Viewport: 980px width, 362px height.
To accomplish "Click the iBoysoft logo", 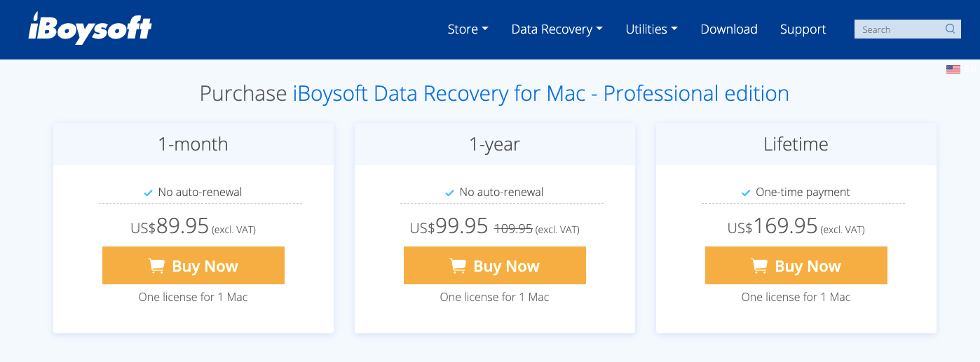I will point(90,29).
